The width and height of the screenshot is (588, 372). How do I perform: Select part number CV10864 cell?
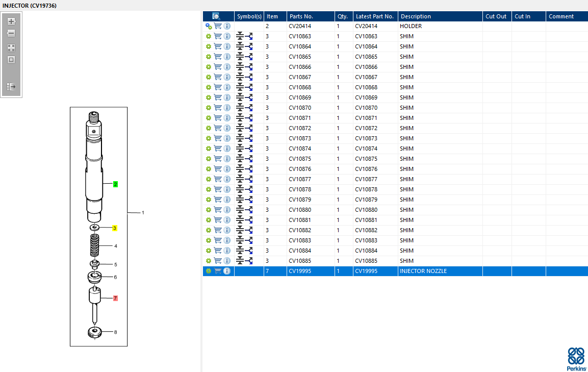(x=311, y=46)
